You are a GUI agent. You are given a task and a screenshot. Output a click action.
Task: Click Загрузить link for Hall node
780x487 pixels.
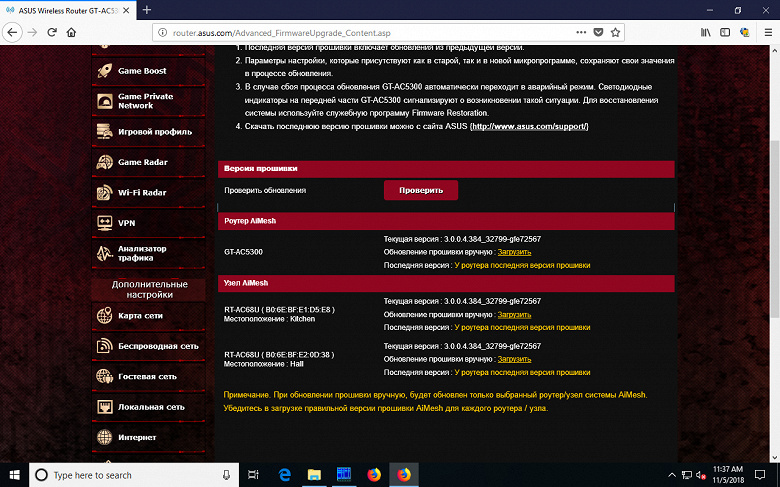pos(514,359)
